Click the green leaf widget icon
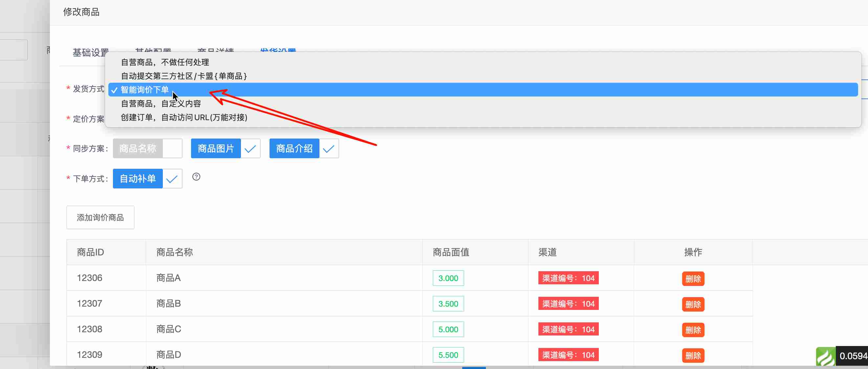Viewport: 868px width, 369px height. (825, 357)
